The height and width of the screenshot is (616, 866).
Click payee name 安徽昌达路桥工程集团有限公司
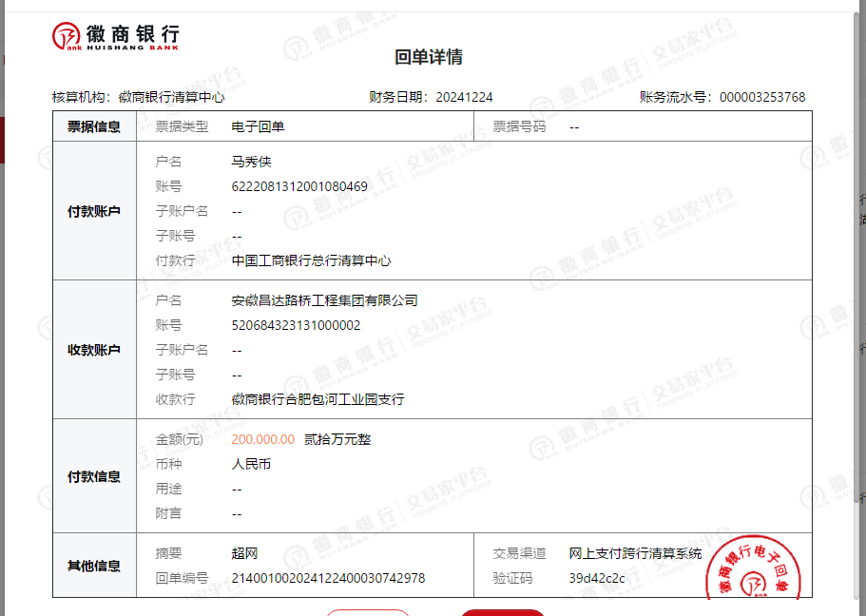(x=324, y=300)
